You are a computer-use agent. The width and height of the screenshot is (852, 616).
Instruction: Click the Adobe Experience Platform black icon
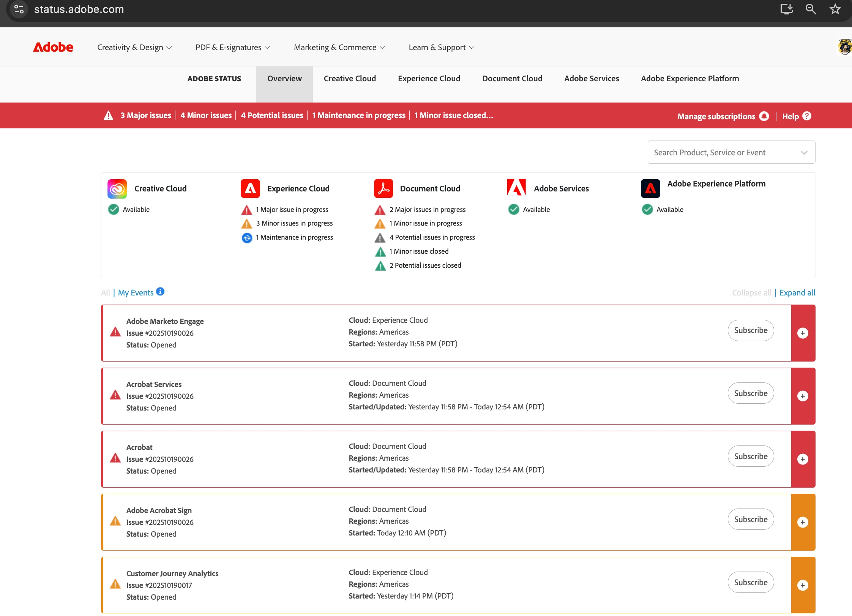[650, 189]
